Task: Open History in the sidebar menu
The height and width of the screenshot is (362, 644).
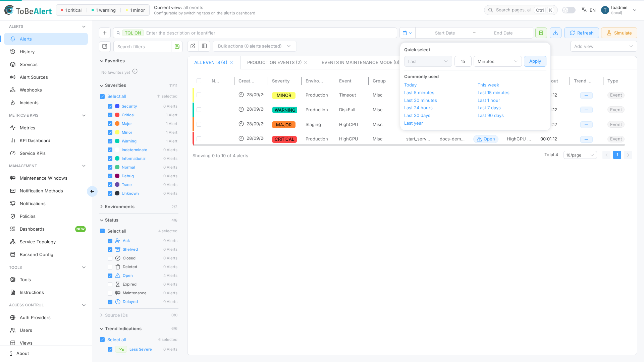Action: coord(46,52)
